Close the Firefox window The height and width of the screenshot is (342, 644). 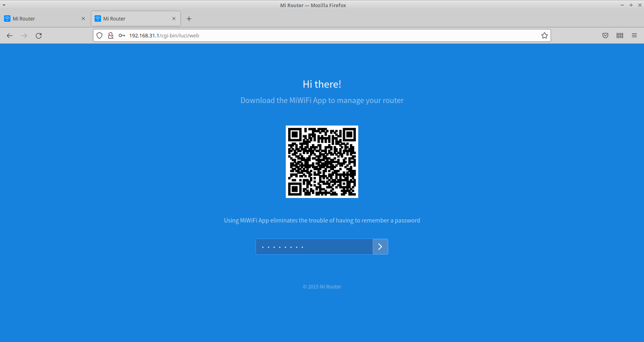coord(640,5)
